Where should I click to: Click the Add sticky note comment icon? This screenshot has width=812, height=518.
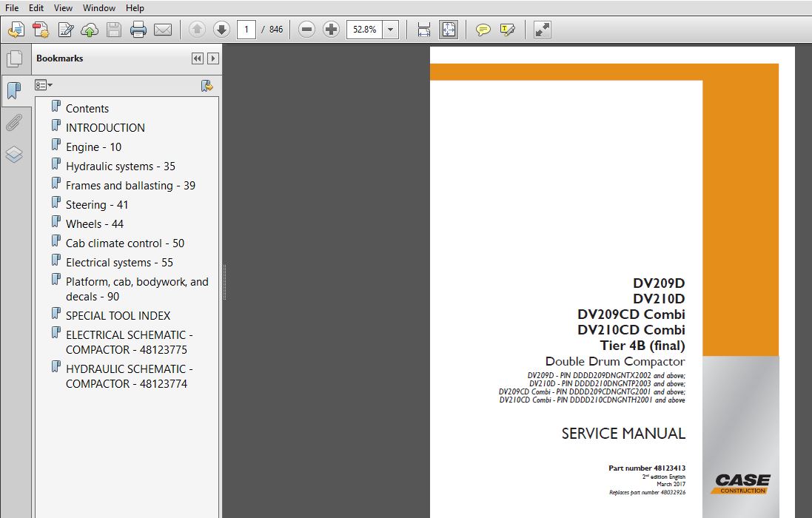[483, 30]
